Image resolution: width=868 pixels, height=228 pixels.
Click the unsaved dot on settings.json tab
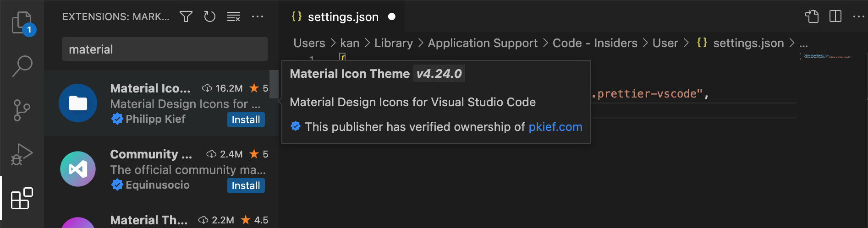392,17
